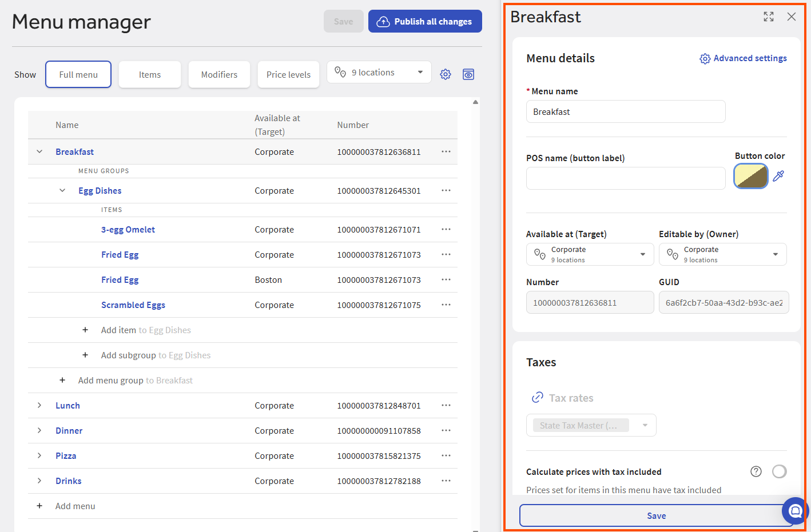Viewport: 811px width, 532px height.
Task: Click Publish all changes button
Action: coord(425,21)
